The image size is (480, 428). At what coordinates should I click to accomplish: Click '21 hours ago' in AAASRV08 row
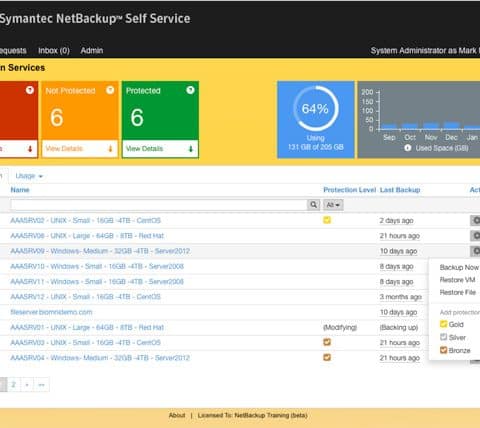400,236
